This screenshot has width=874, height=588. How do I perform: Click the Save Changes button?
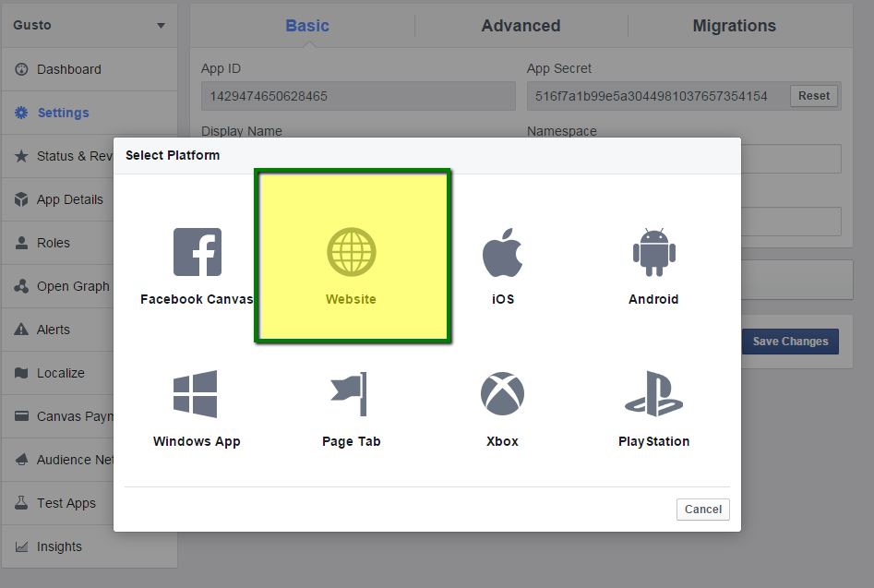(x=790, y=342)
